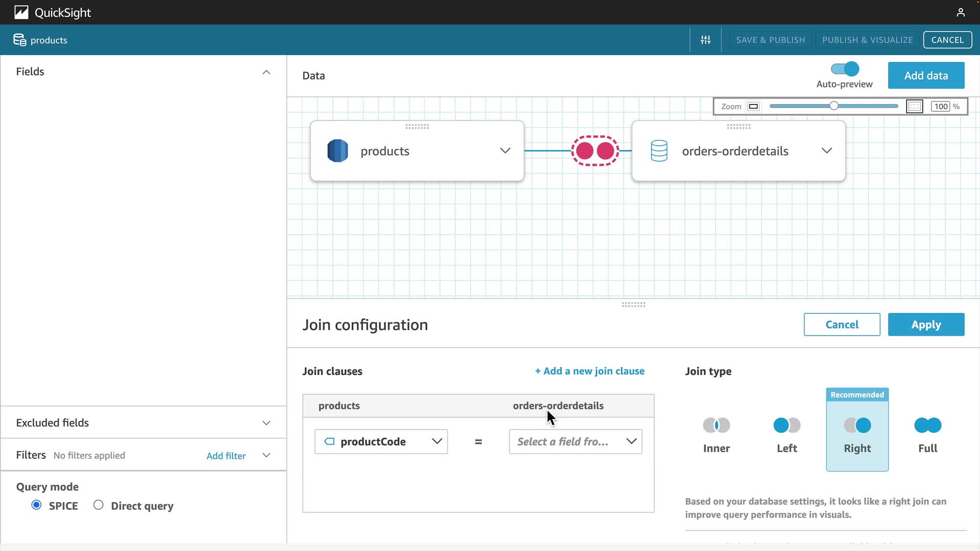Click the zoom percentage input field
The height and width of the screenshot is (551, 980).
(941, 107)
